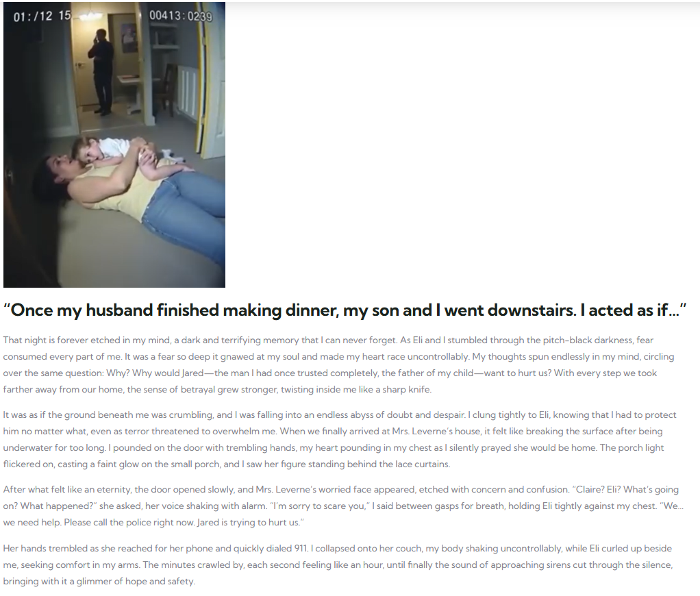This screenshot has height=596, width=700.
Task: Click the 00413:0239 counter on the footage
Action: [x=181, y=16]
